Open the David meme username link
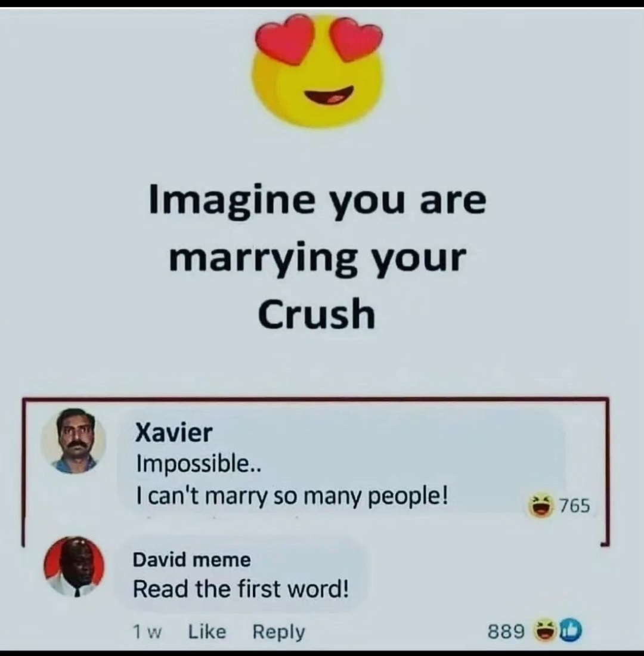 [x=192, y=560]
